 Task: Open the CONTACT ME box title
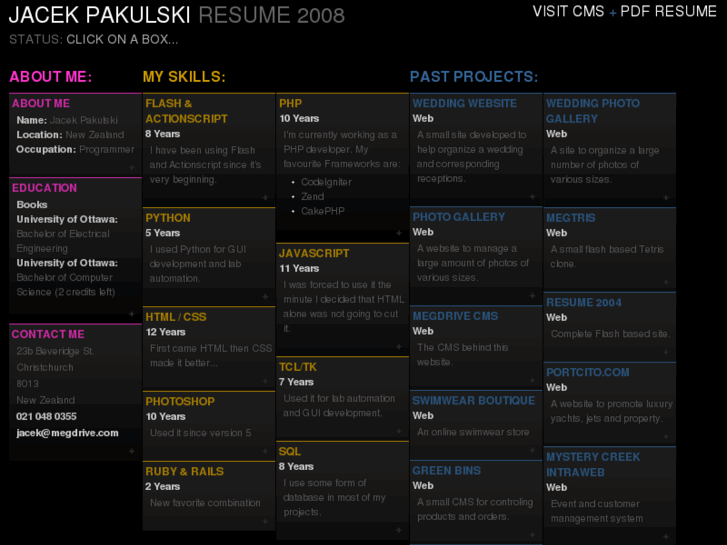(48, 334)
